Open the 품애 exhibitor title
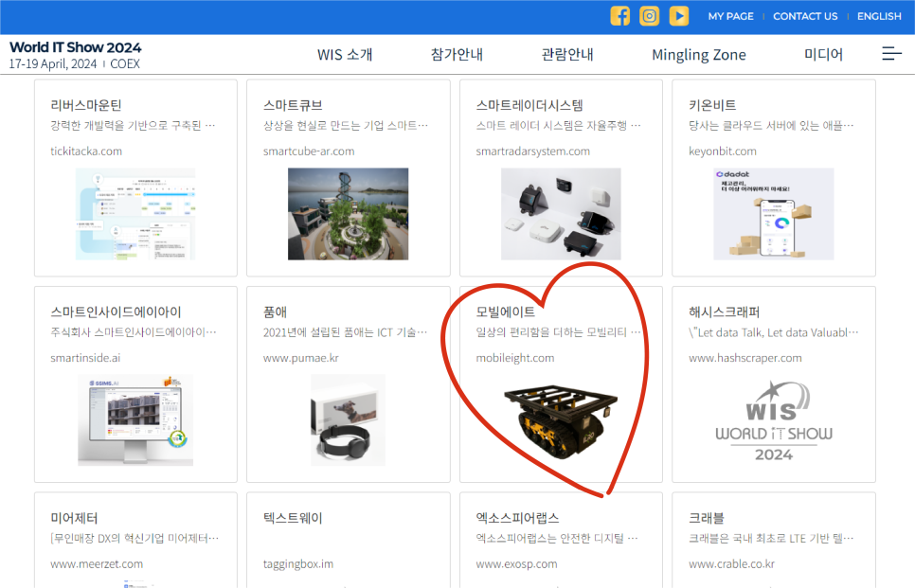 (x=275, y=312)
